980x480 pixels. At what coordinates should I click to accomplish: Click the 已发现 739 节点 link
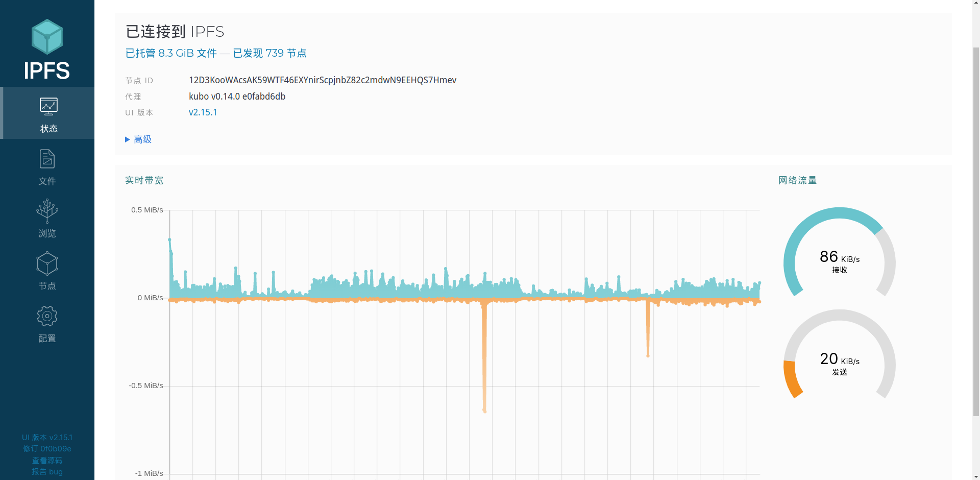point(269,53)
